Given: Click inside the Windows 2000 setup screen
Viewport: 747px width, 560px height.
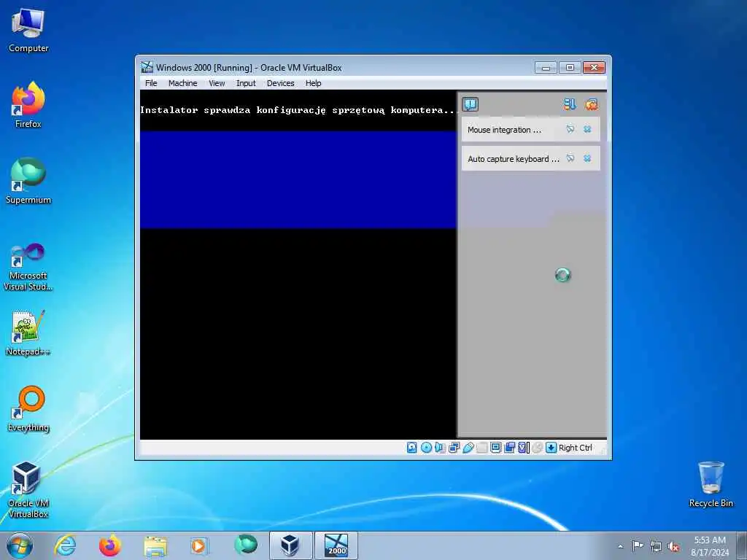Looking at the screenshot, I should 298,265.
